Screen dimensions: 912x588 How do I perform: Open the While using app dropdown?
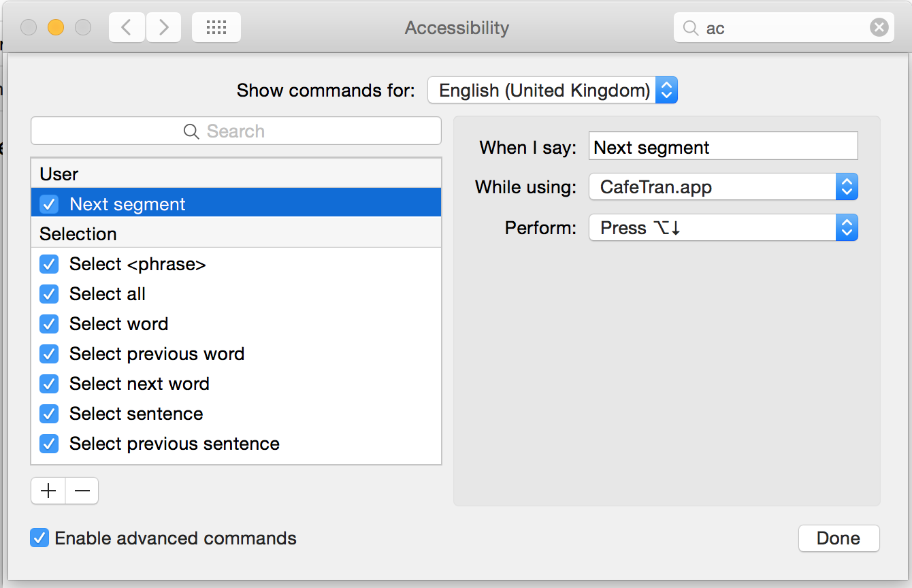click(723, 187)
